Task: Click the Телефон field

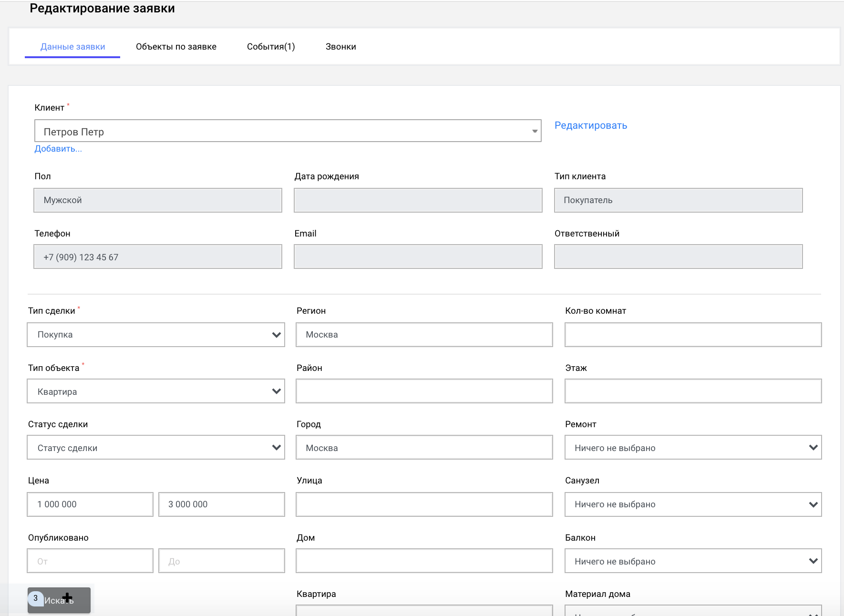Action: (158, 257)
